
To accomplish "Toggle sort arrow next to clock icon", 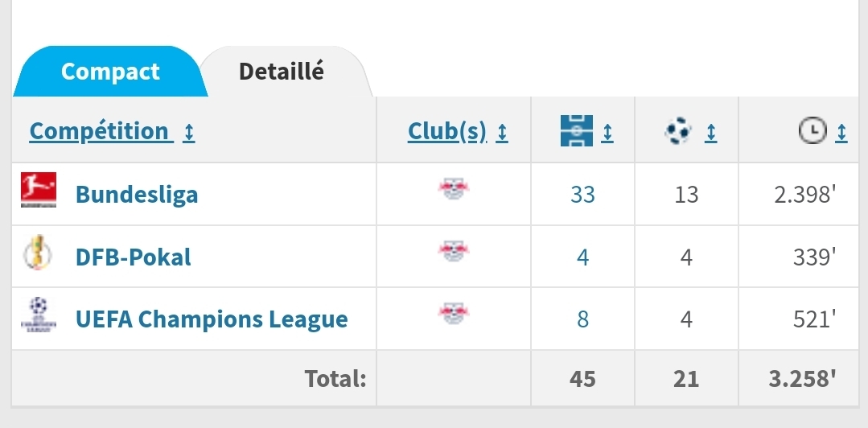I will (841, 132).
